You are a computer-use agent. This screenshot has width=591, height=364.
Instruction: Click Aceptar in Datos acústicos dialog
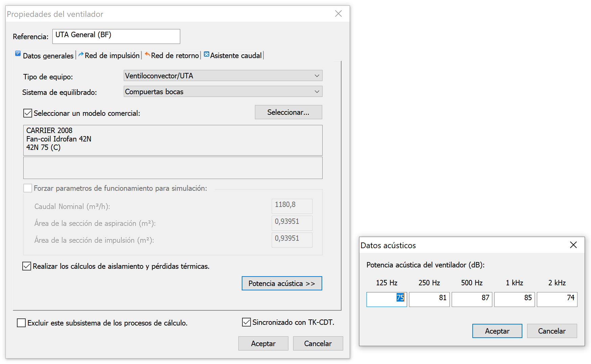point(497,331)
